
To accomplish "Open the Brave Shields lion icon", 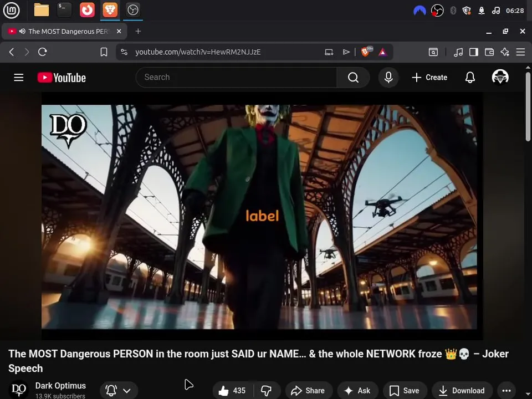I will 366,52.
